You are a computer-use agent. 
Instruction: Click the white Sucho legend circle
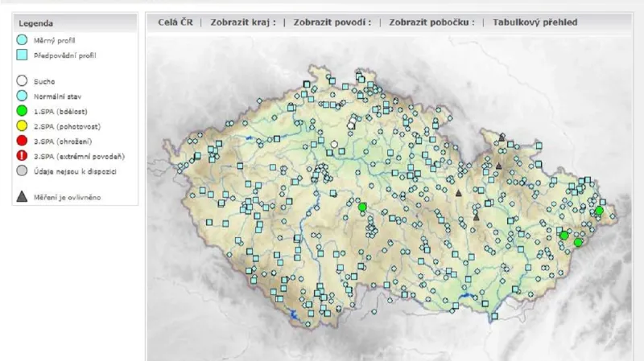[x=23, y=81]
